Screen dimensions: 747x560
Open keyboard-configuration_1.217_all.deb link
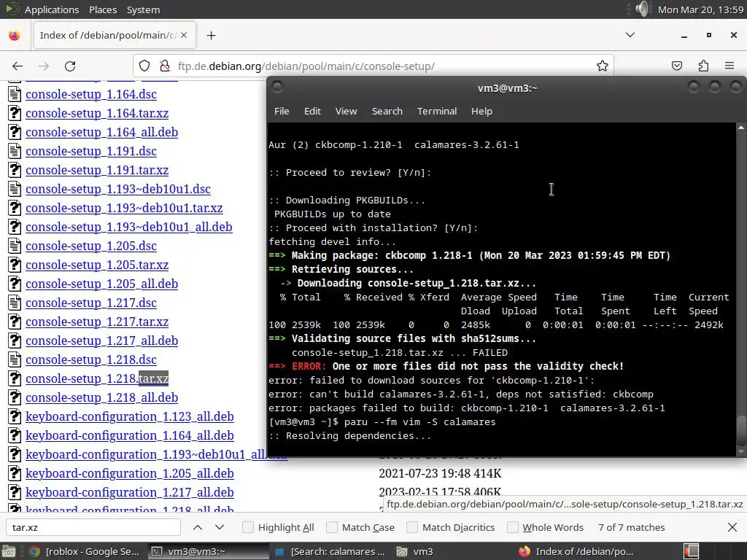pyautogui.click(x=130, y=492)
